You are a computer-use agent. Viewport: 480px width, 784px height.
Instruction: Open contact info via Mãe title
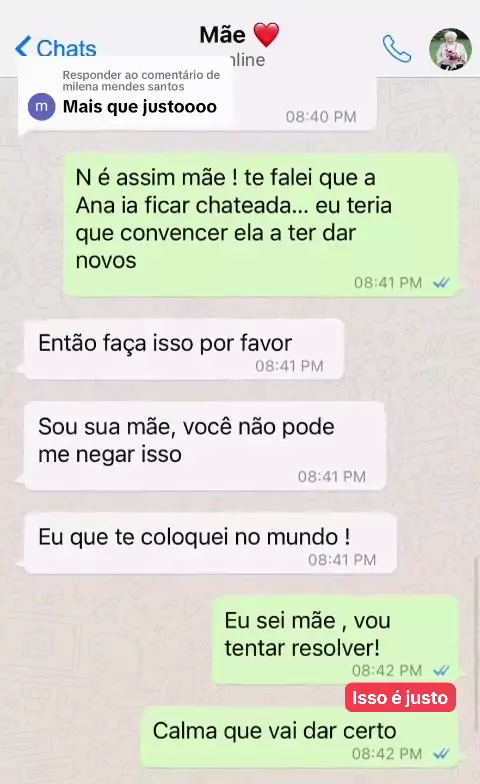[222, 35]
